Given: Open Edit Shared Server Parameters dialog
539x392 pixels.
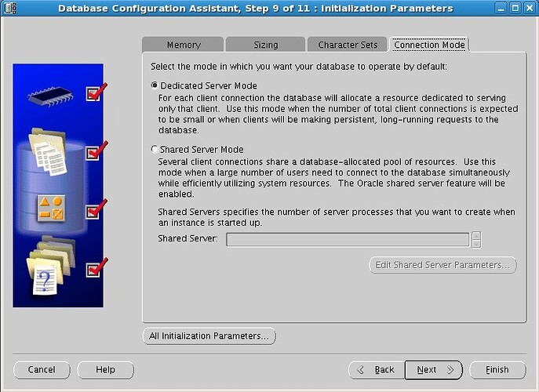Looking at the screenshot, I should pyautogui.click(x=442, y=265).
